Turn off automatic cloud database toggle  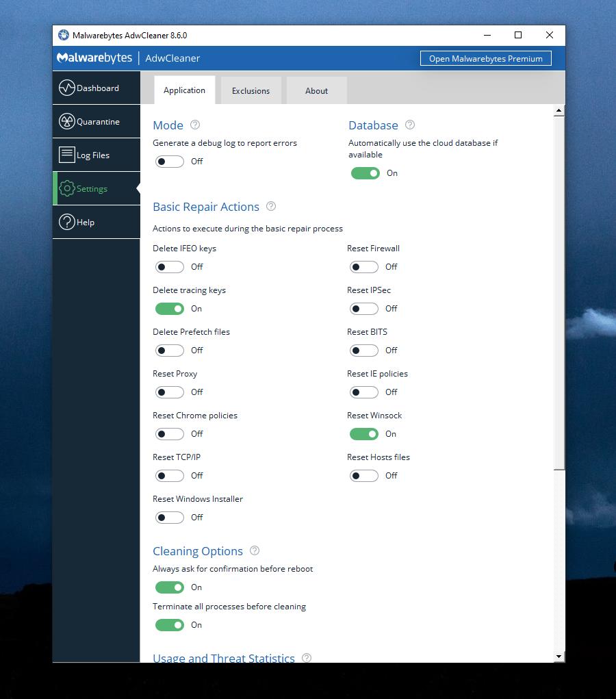365,173
